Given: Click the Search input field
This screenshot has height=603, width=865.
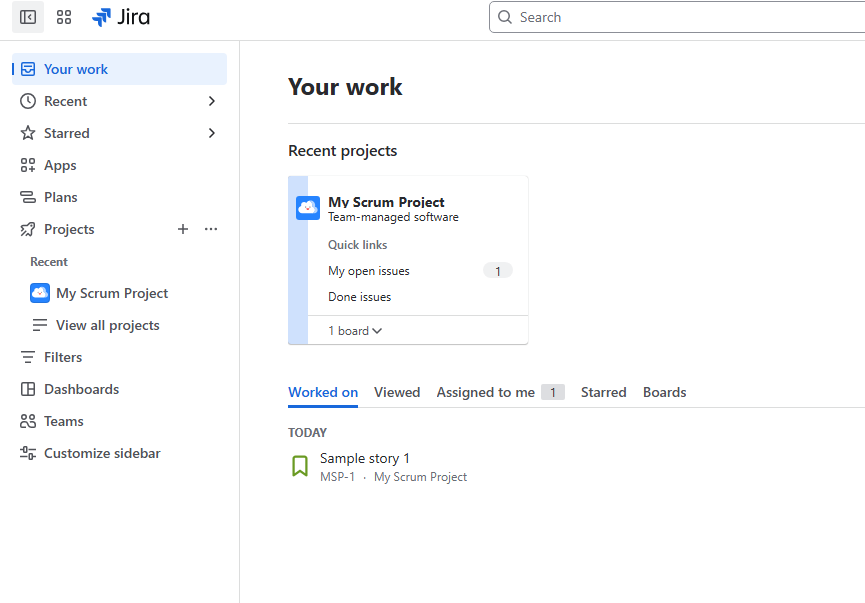Looking at the screenshot, I should [679, 17].
